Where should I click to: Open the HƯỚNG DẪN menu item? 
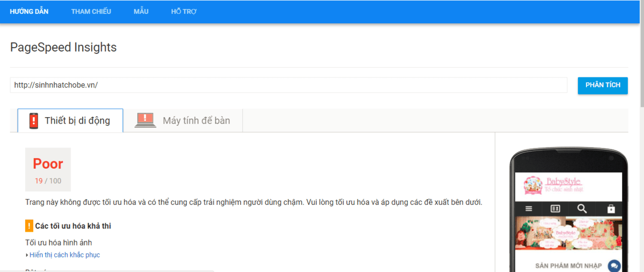click(x=29, y=11)
